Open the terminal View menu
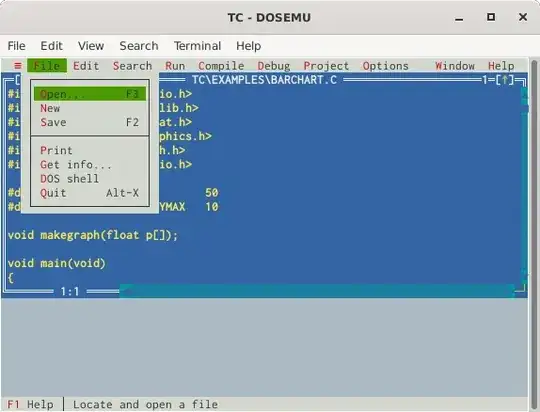The height and width of the screenshot is (412, 540). tap(91, 46)
